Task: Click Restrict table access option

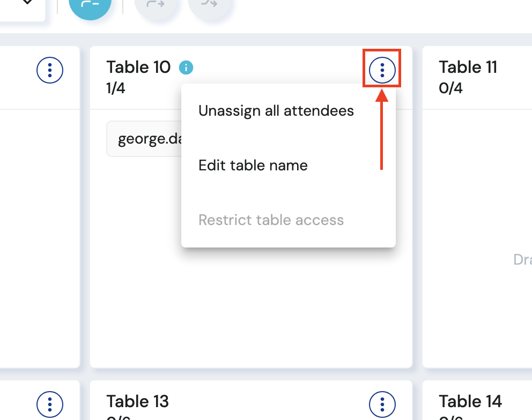Action: pos(271,220)
